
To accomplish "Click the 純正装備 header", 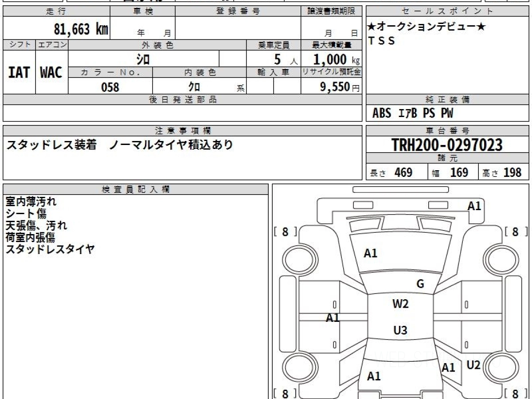I will pos(447,100).
